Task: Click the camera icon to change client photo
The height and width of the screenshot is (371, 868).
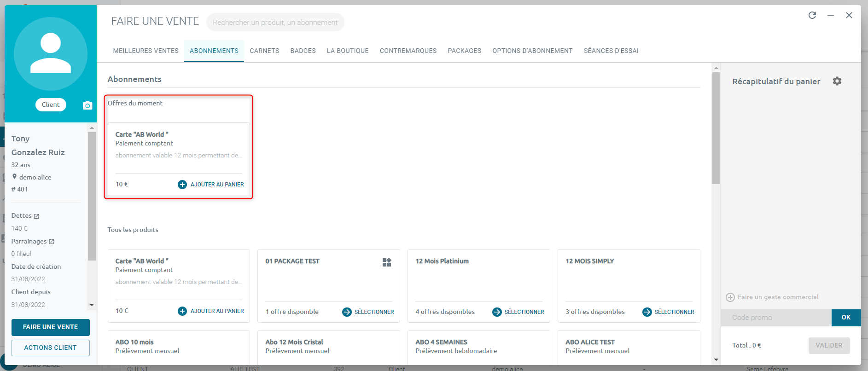Action: click(x=87, y=105)
